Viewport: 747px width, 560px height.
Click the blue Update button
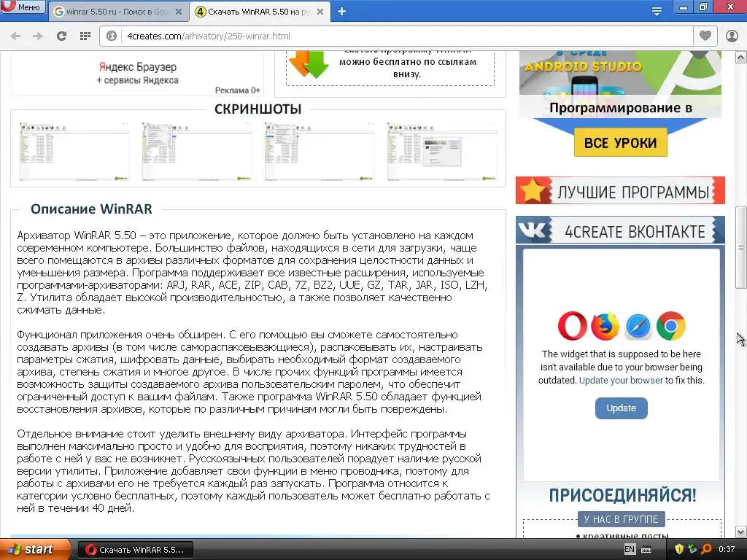[x=621, y=408]
